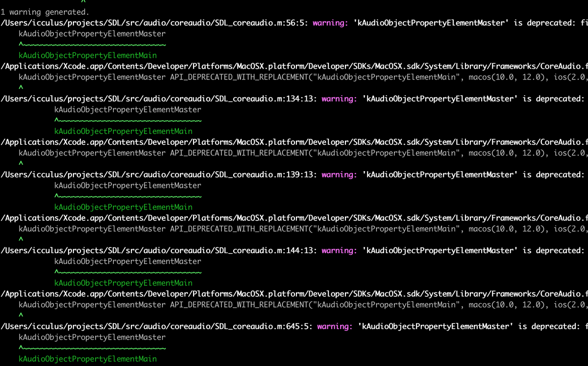Click green kAudioObjectPropertyElementMain fix-it under 56:5 warning

coord(88,55)
